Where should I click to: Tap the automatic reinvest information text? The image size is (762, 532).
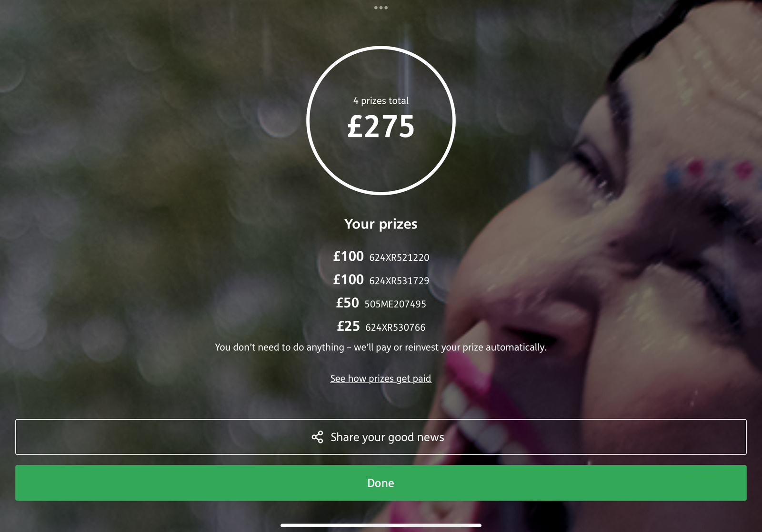coord(381,347)
